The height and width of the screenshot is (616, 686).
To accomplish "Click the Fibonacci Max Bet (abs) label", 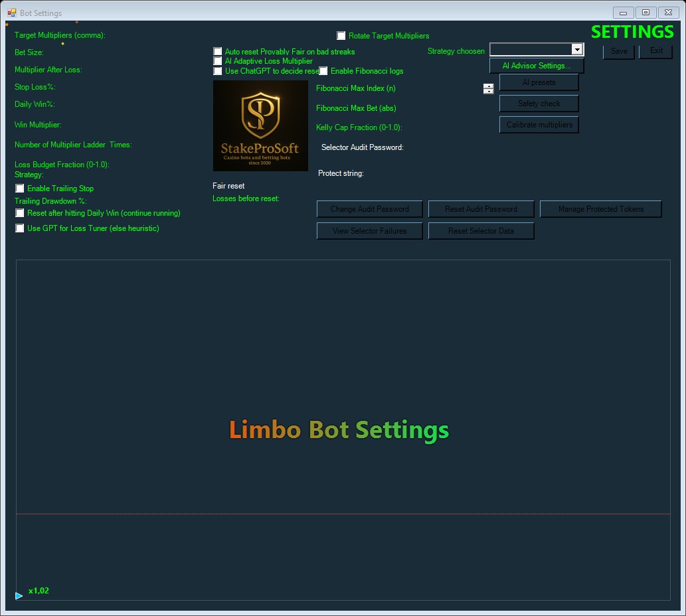I will [x=356, y=108].
